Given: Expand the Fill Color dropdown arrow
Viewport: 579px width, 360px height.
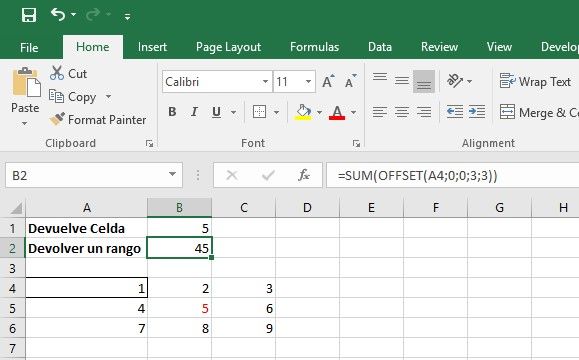Looking at the screenshot, I should 319,112.
